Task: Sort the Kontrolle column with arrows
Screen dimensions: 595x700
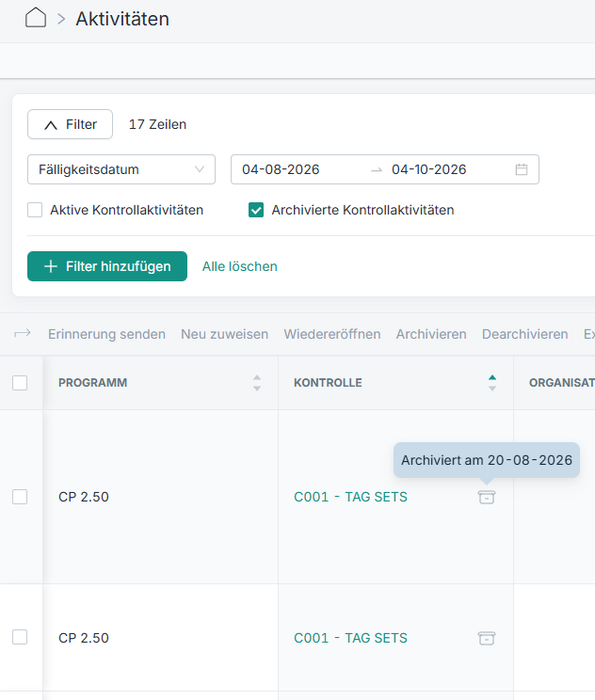Action: pos(492,383)
